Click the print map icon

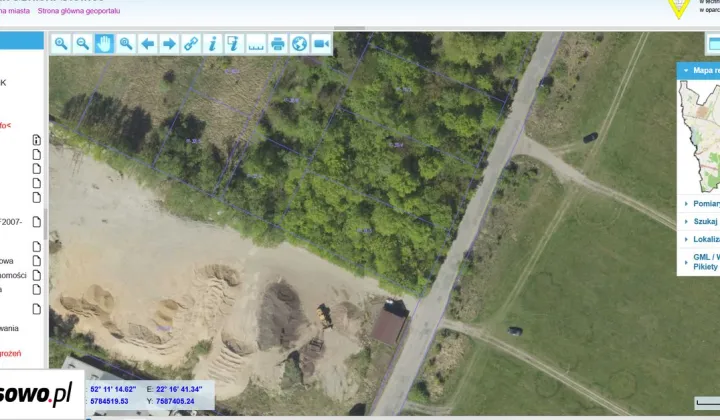coord(277,44)
